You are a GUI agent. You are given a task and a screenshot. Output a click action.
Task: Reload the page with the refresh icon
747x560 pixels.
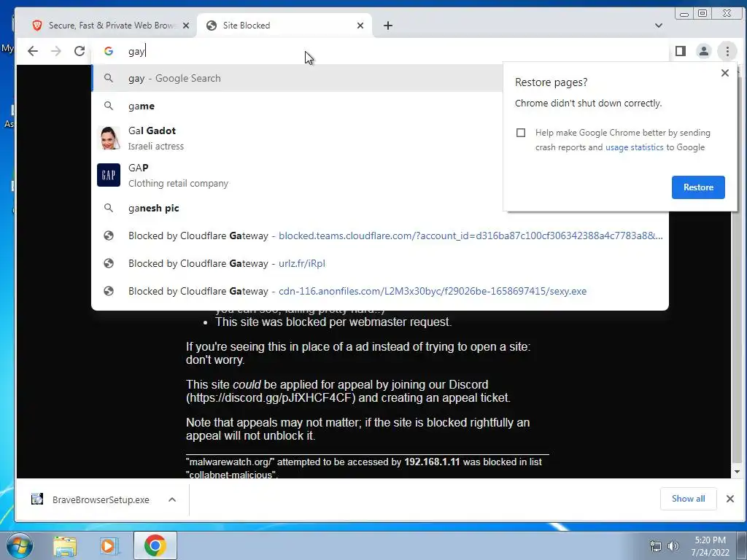(80, 51)
